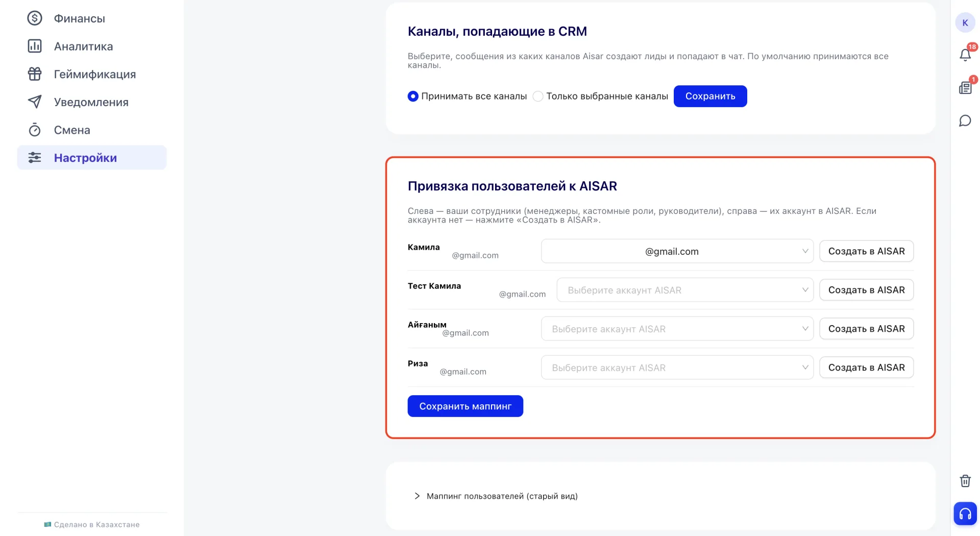This screenshot has height=536, width=980.
Task: Click 'Создать в AISAR' for Тест Камила
Action: [x=866, y=290]
